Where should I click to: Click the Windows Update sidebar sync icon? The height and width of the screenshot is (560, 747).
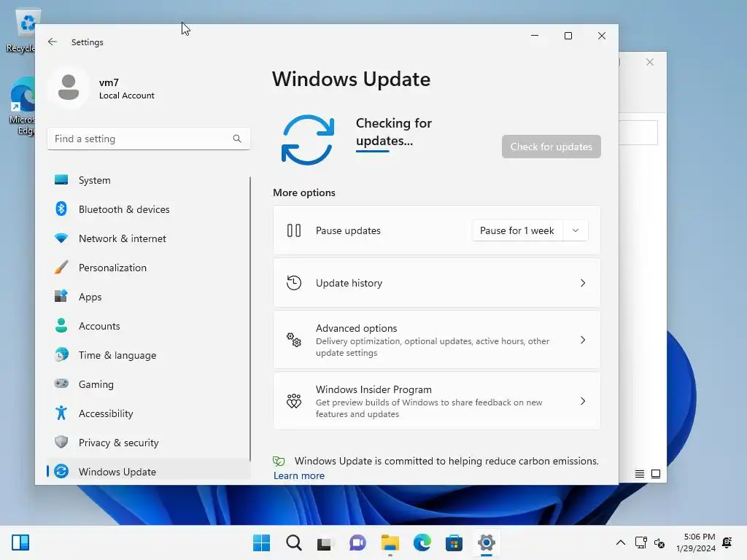[x=61, y=471]
